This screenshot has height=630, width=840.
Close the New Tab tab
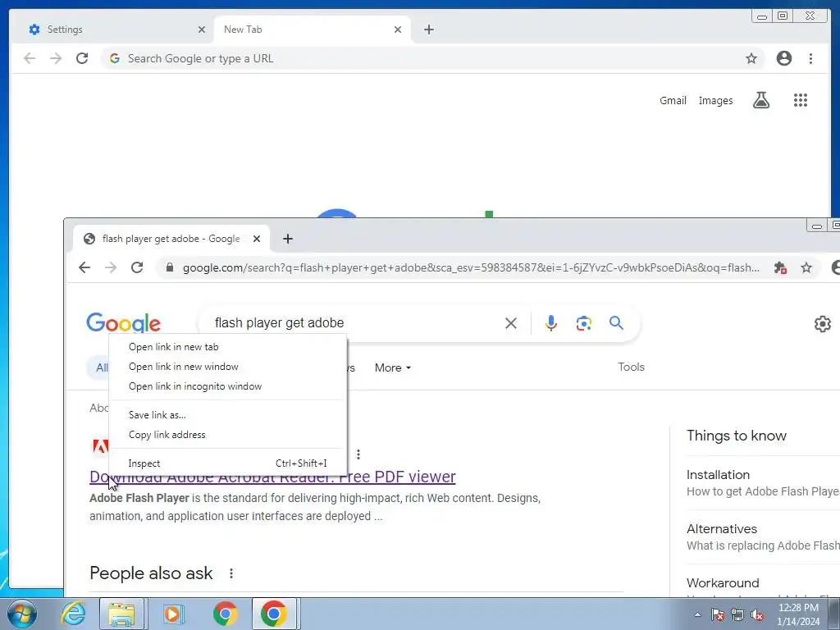click(x=398, y=30)
